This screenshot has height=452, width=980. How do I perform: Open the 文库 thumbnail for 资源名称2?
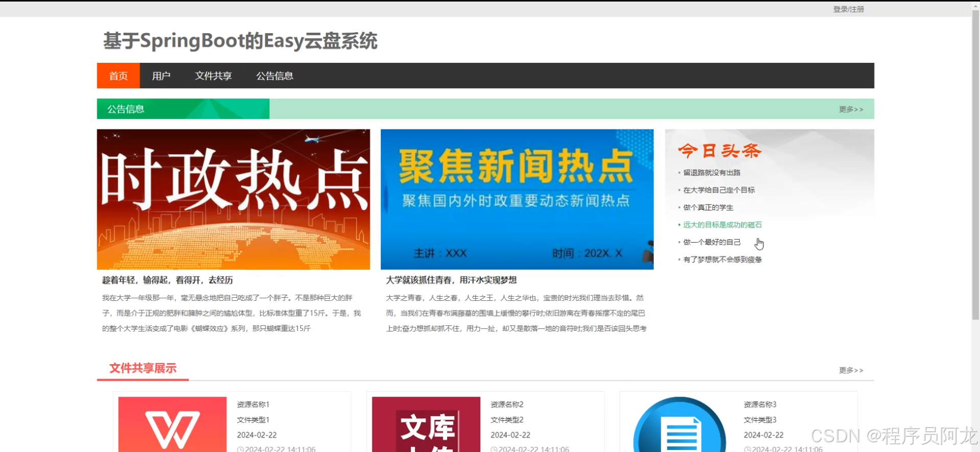coord(426,424)
